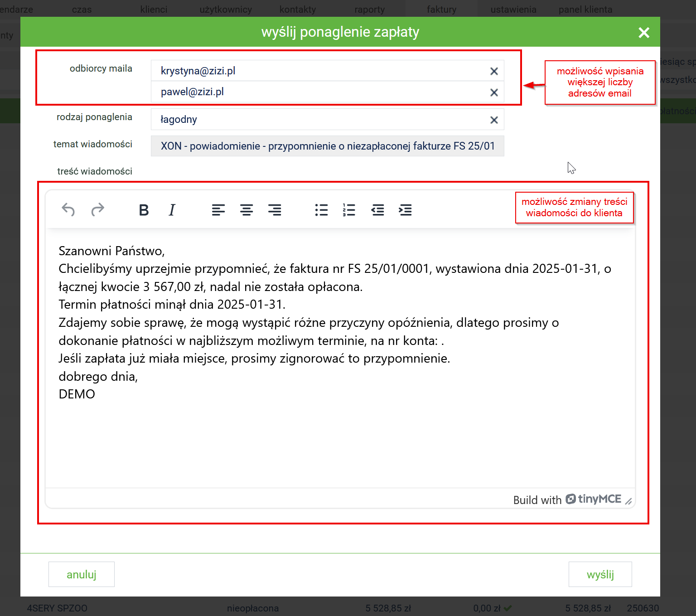The height and width of the screenshot is (616, 696).
Task: Insert a numbered list
Action: point(349,210)
